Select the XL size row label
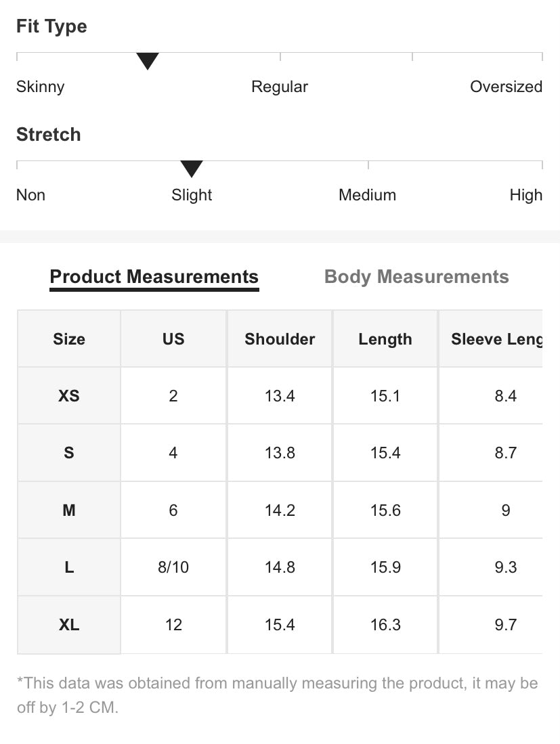 coord(69,625)
